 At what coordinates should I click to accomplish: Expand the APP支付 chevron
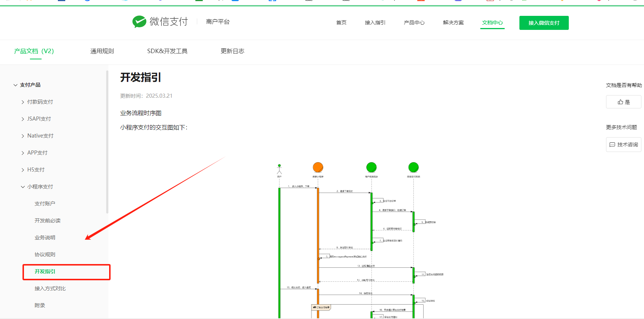click(x=23, y=153)
